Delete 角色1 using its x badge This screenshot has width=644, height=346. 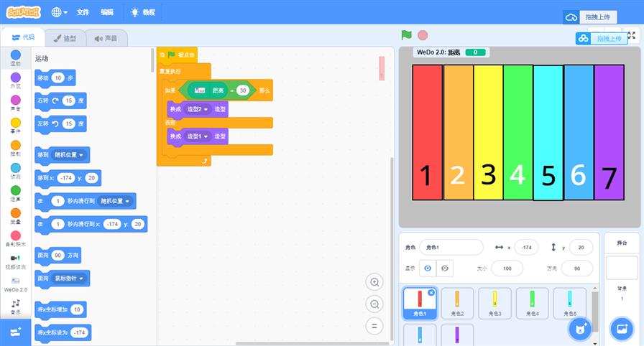[x=431, y=292]
